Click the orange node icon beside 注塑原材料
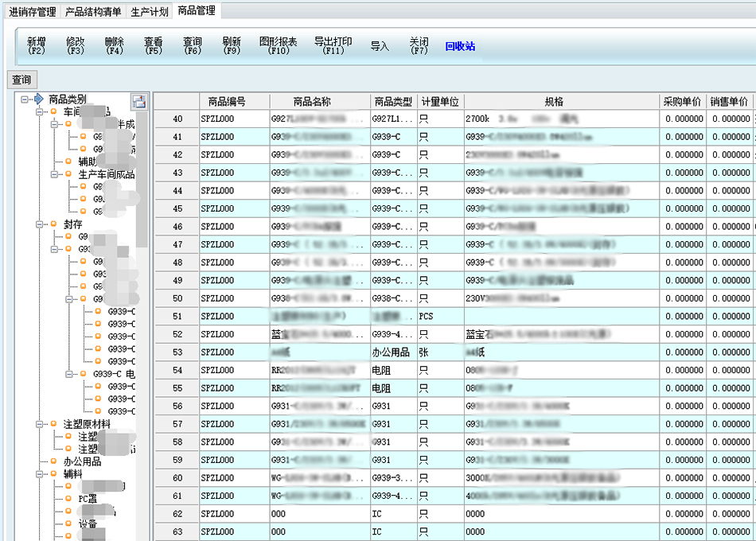This screenshot has height=541, width=756. [x=54, y=425]
